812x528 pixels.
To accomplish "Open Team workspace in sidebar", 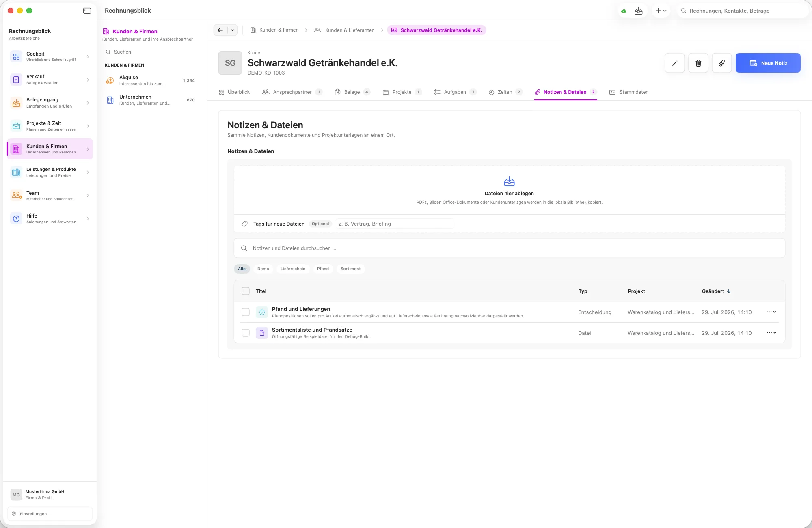I will [x=50, y=196].
